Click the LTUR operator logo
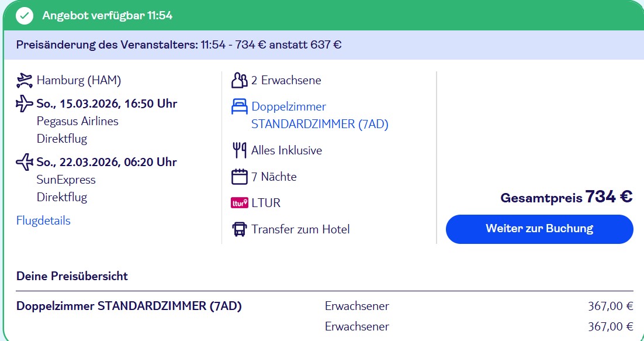 coord(240,203)
